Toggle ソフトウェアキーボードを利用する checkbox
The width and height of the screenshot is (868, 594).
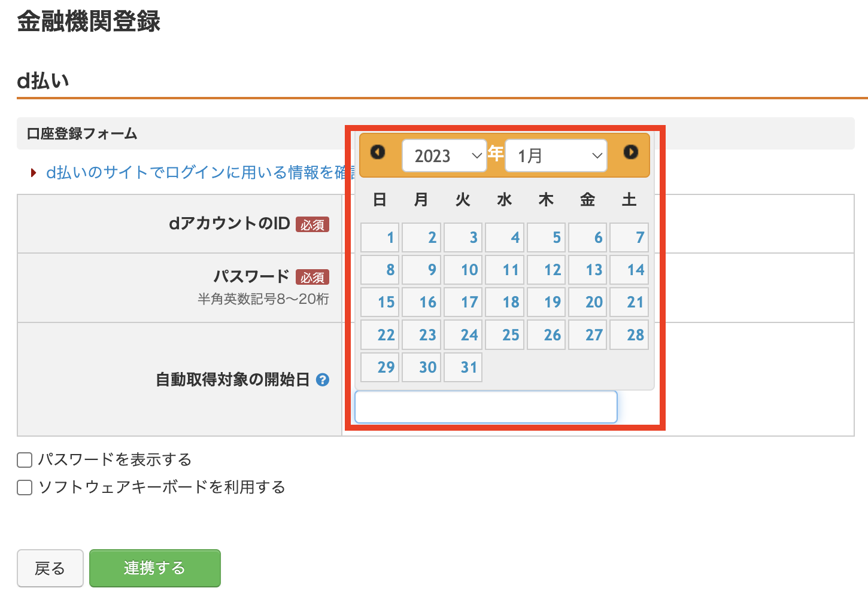[25, 488]
